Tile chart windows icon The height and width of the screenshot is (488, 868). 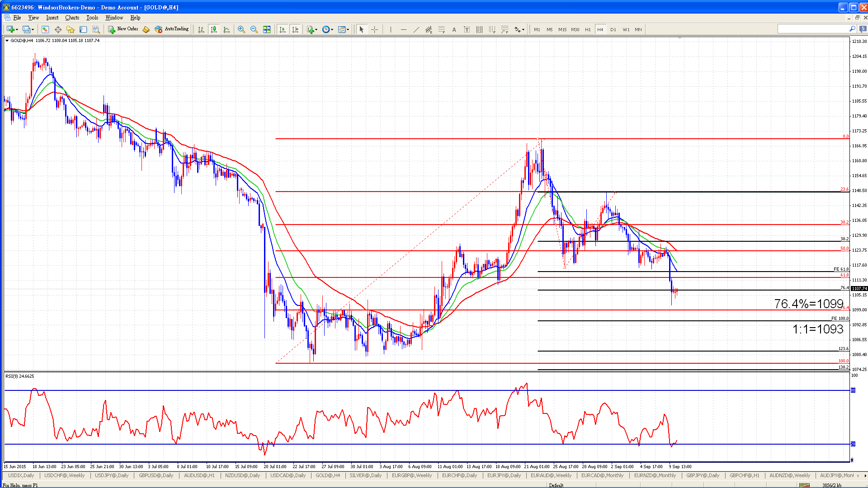(267, 29)
